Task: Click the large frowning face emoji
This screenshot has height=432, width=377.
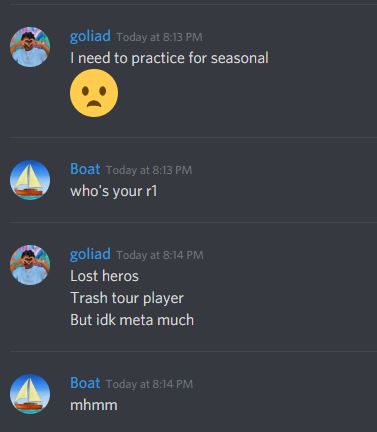Action: [94, 93]
